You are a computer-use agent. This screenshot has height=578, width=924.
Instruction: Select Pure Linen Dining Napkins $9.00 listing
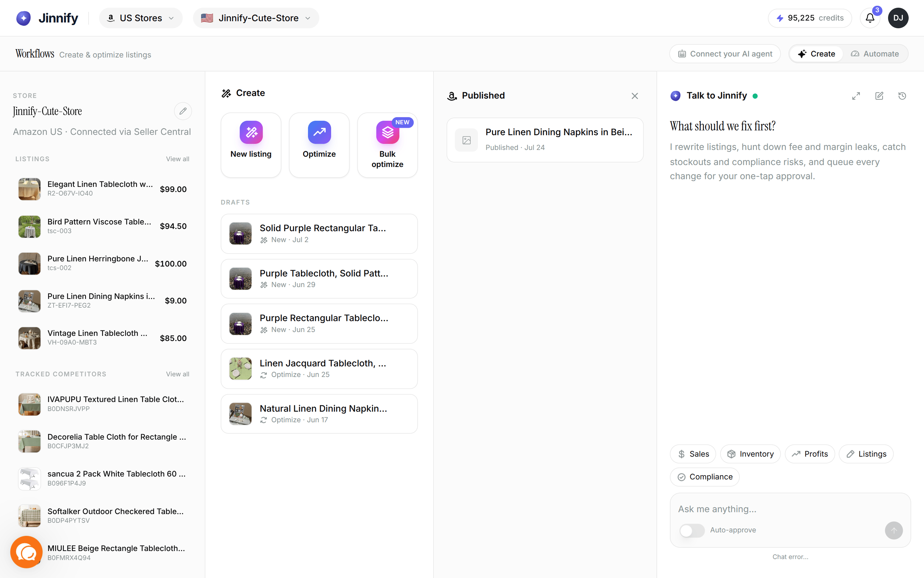102,301
